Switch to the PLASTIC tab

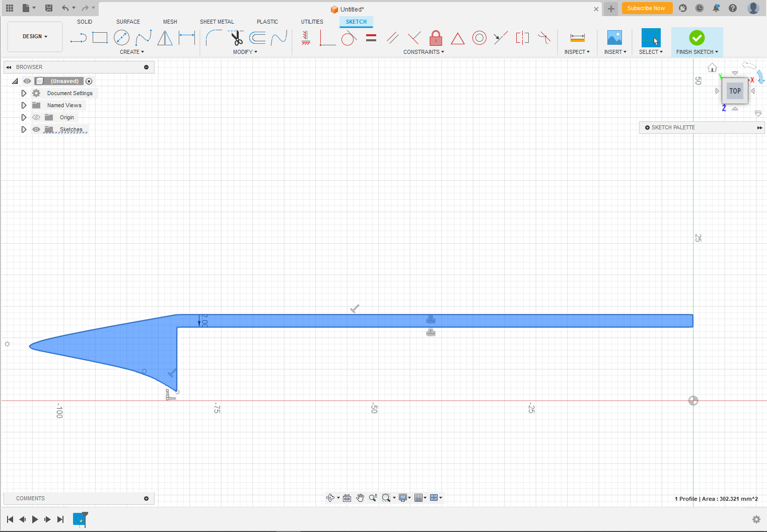click(267, 22)
